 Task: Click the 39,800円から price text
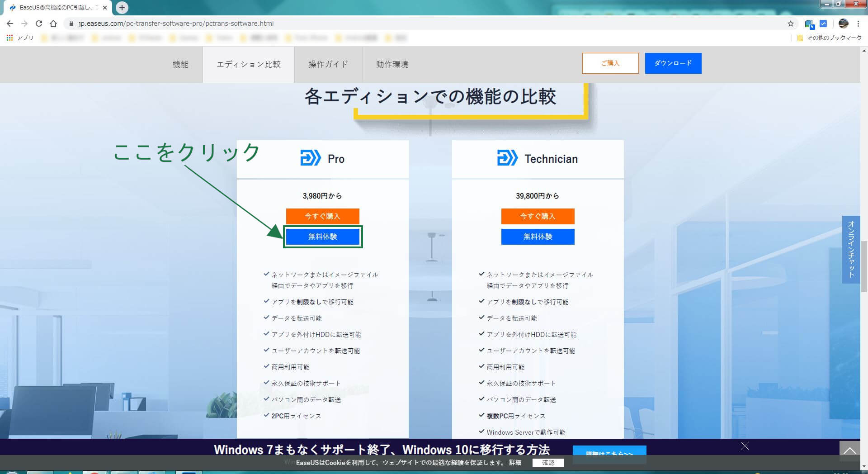[538, 196]
